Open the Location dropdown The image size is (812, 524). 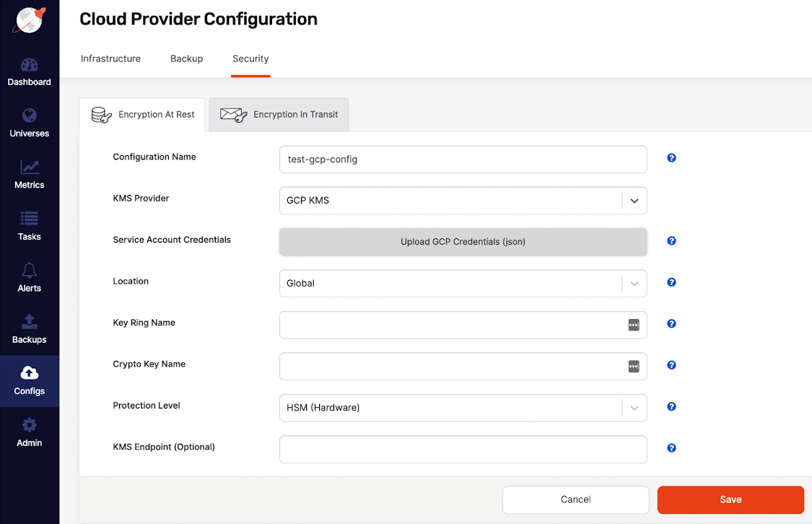point(634,284)
